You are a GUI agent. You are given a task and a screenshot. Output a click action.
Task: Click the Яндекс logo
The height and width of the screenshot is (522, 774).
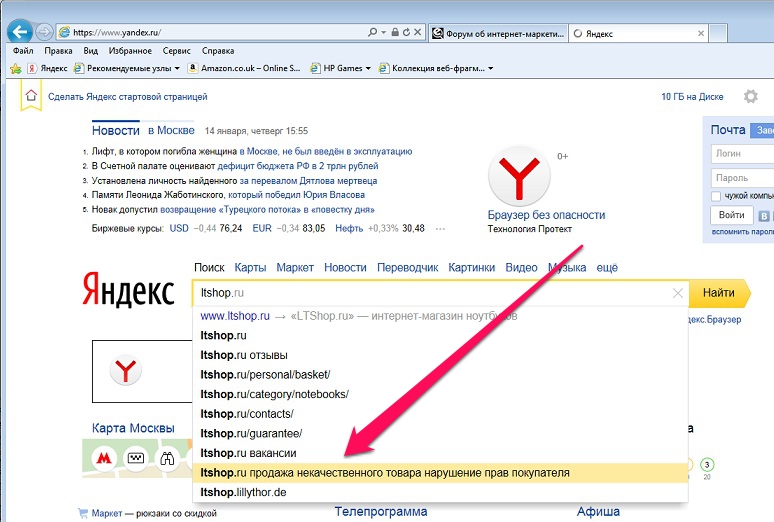(x=128, y=290)
